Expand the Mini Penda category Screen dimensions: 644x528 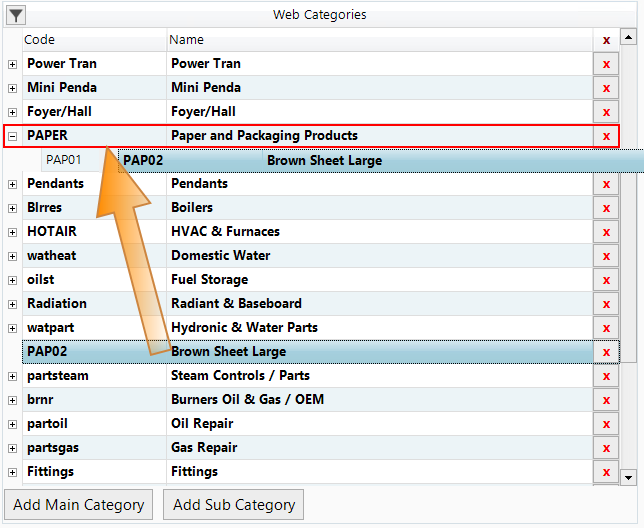(13, 88)
